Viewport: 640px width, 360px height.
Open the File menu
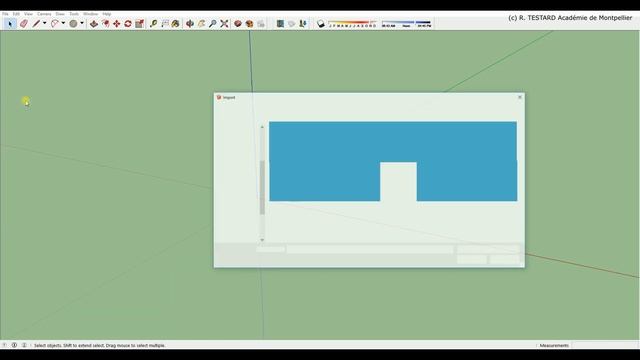(5, 14)
